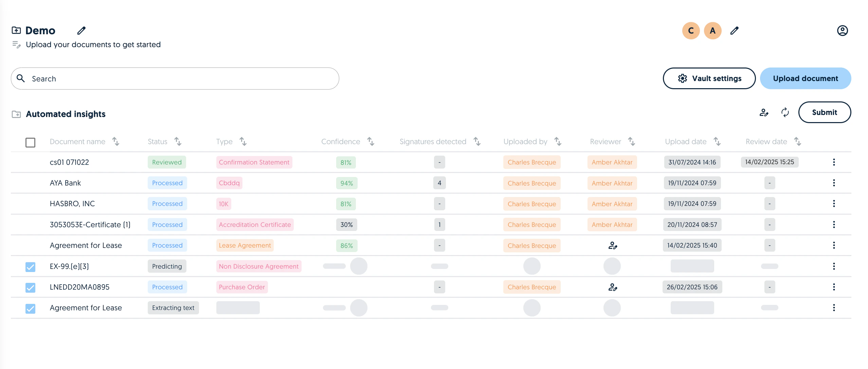Click assign reviewer icon in LNEDD20MA0895 row
868x369 pixels.
tap(613, 287)
